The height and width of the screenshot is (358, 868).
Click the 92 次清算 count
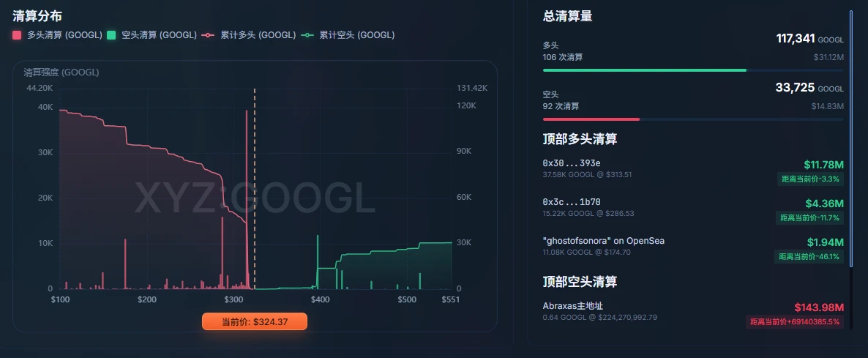click(561, 105)
